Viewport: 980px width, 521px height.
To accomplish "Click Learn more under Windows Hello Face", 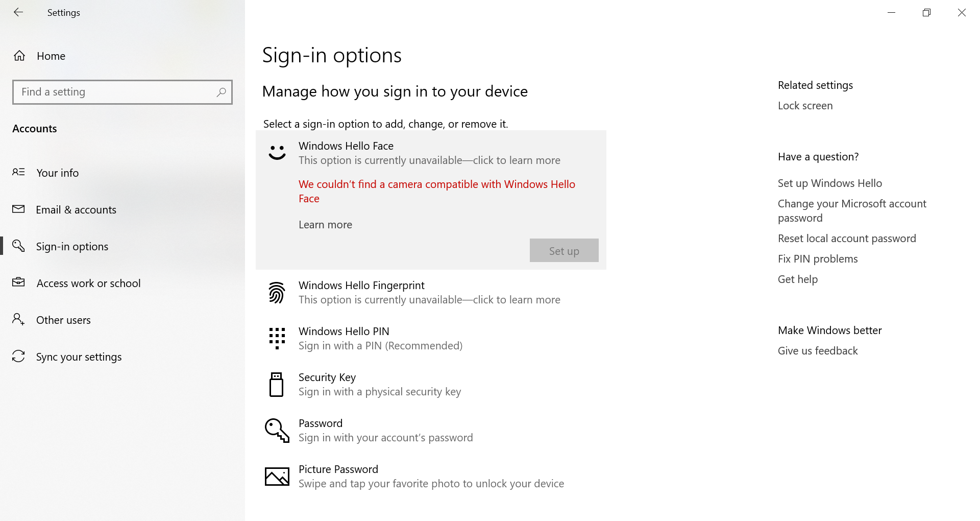I will 325,225.
